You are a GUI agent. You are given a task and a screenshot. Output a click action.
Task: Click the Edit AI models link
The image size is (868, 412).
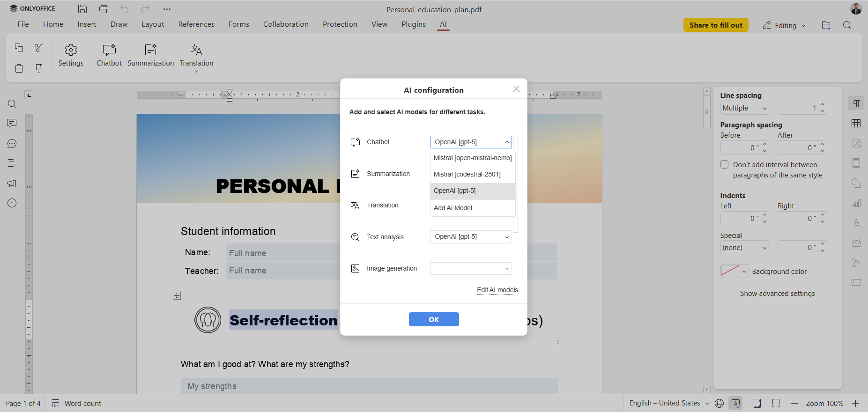click(497, 290)
